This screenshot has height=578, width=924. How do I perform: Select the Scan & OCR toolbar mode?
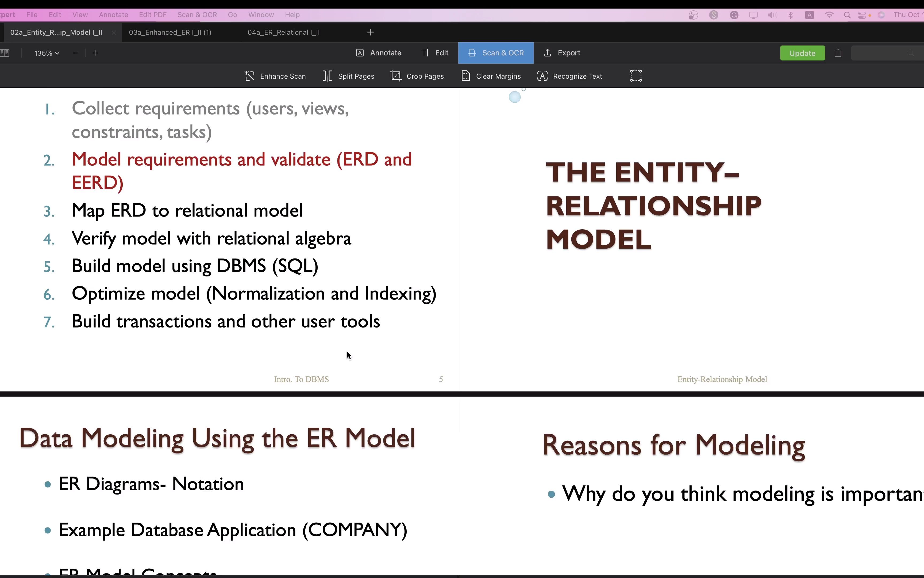496,53
